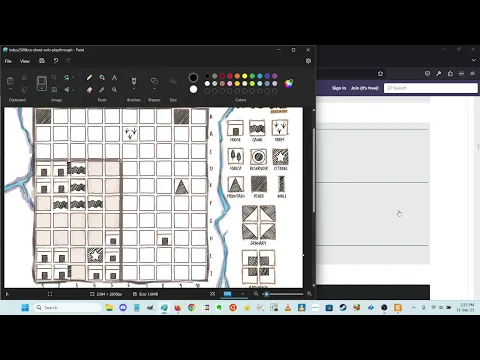Select the Fill bucket tool
This screenshot has height=360, width=480.
pos(102,77)
